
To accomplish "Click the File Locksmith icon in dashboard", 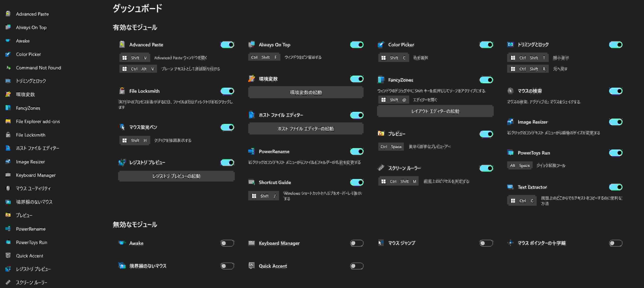I will pos(122,91).
